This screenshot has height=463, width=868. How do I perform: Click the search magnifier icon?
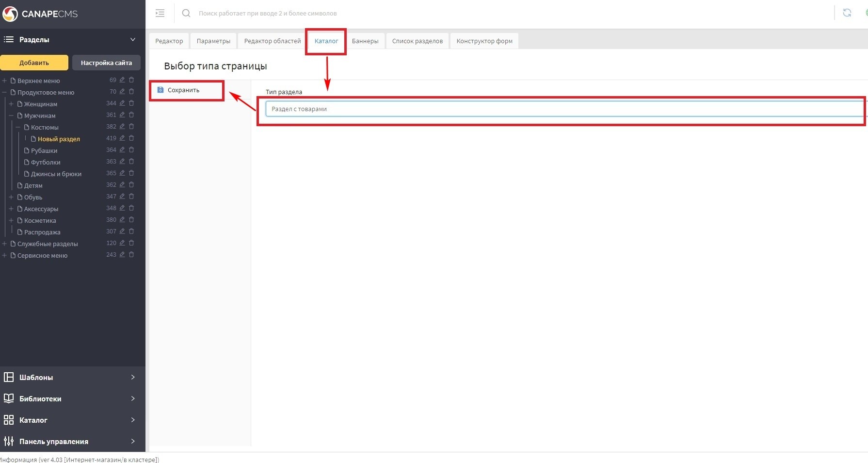click(186, 13)
